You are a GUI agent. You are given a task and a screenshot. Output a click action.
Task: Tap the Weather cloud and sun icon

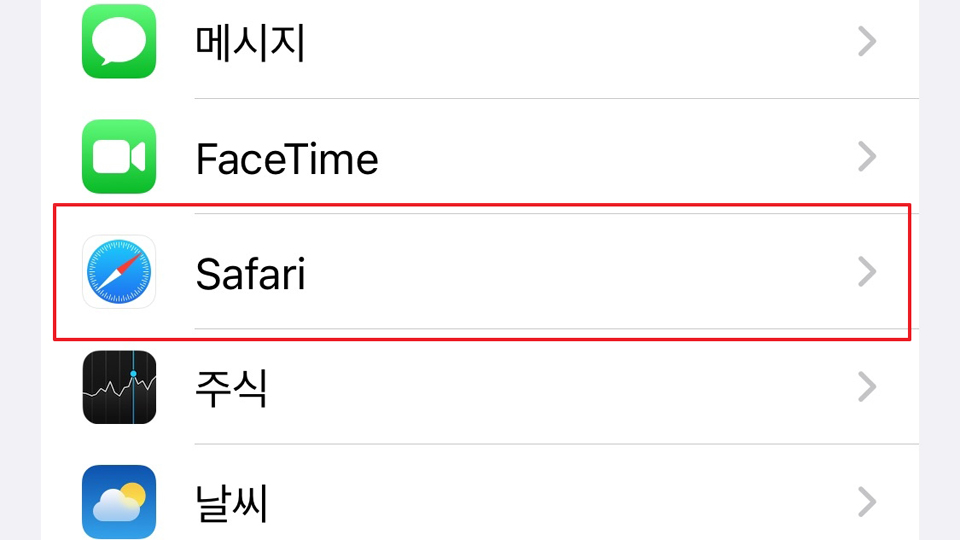click(x=119, y=501)
